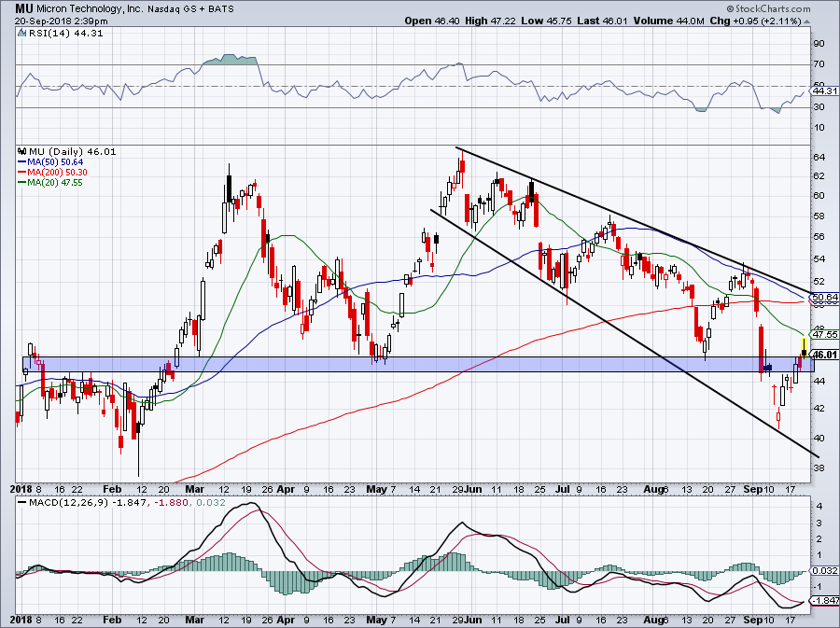The height and width of the screenshot is (628, 840).
Task: Click the RSI(14) 44.31 legend label
Action: [x=64, y=34]
